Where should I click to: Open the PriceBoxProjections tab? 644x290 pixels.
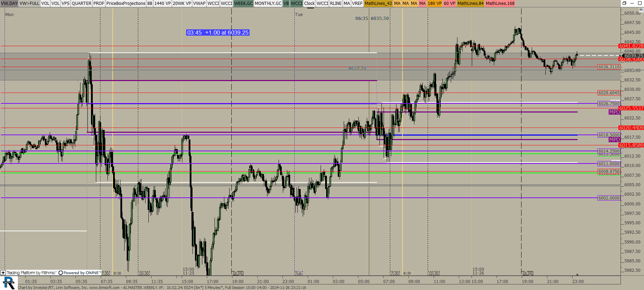(x=126, y=3)
